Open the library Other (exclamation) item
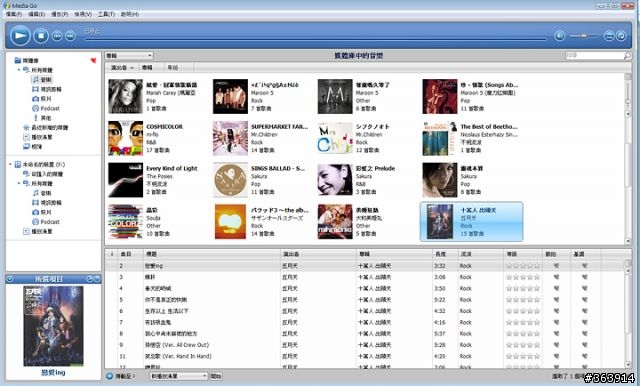This screenshot has height=386, width=640. click(42, 118)
